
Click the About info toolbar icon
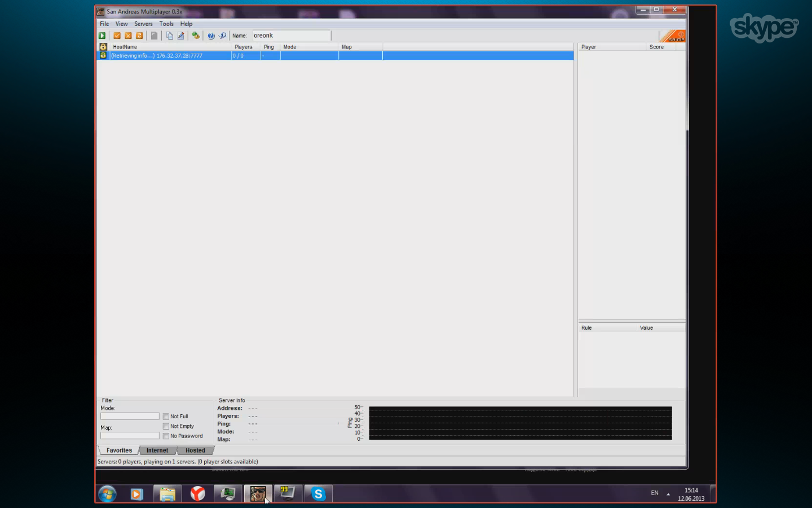[222, 36]
